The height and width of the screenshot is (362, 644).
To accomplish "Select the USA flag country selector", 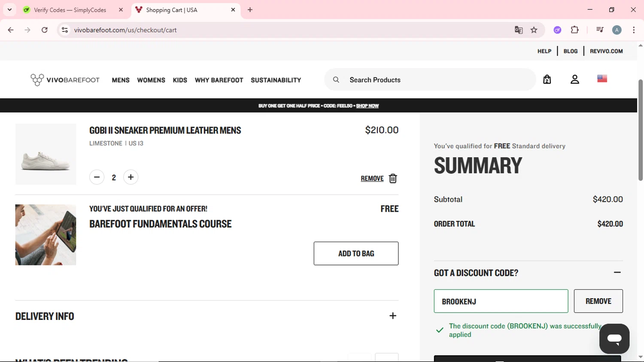I will click(x=602, y=79).
